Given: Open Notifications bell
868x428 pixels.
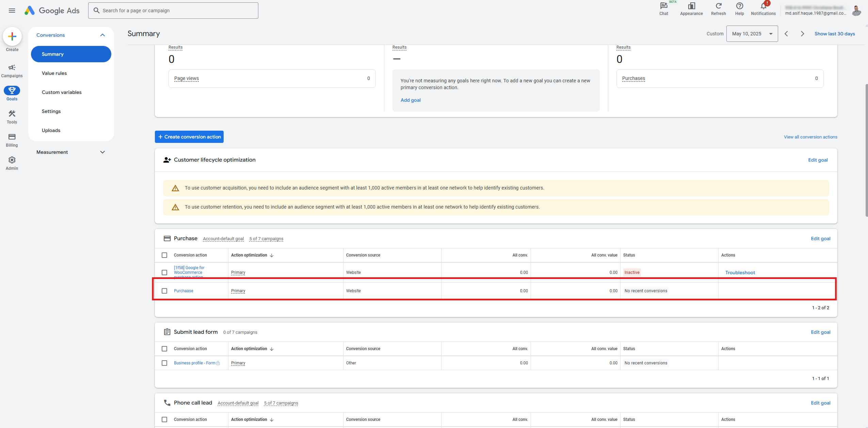Looking at the screenshot, I should pos(763,9).
